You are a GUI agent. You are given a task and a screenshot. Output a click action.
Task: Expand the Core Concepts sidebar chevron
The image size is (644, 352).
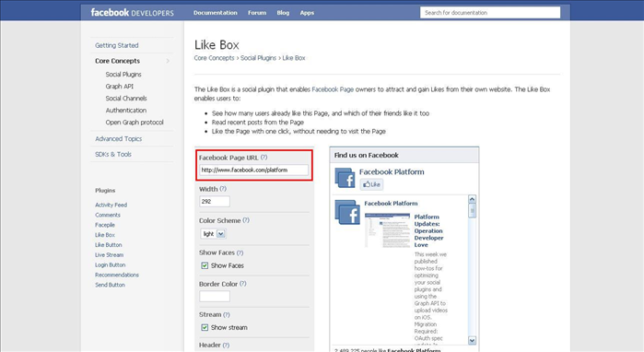(x=168, y=61)
